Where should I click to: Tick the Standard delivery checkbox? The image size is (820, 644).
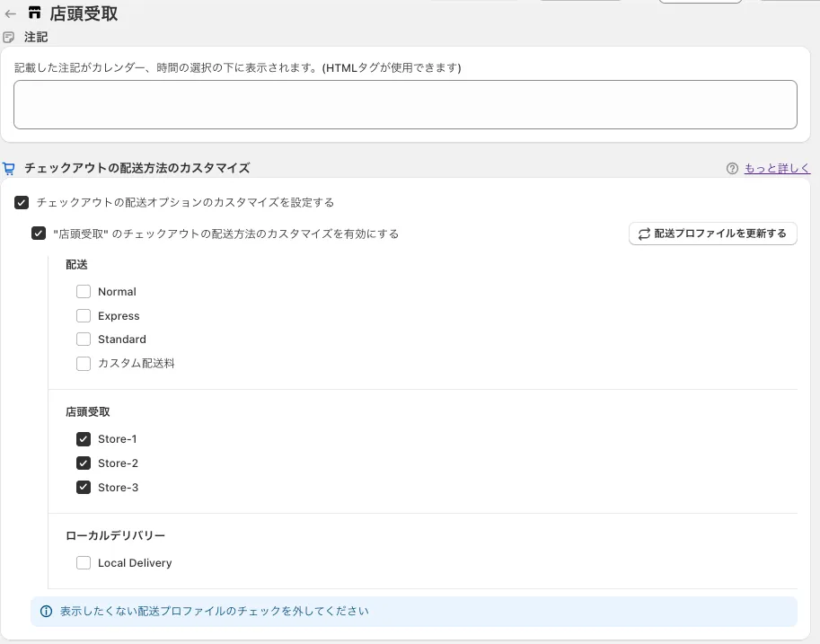84,340
